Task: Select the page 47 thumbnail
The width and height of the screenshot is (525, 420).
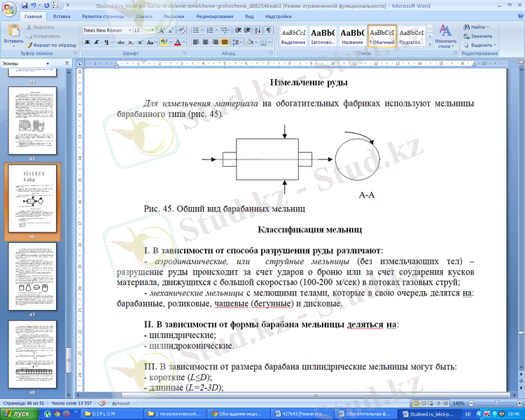Action: pyautogui.click(x=33, y=269)
